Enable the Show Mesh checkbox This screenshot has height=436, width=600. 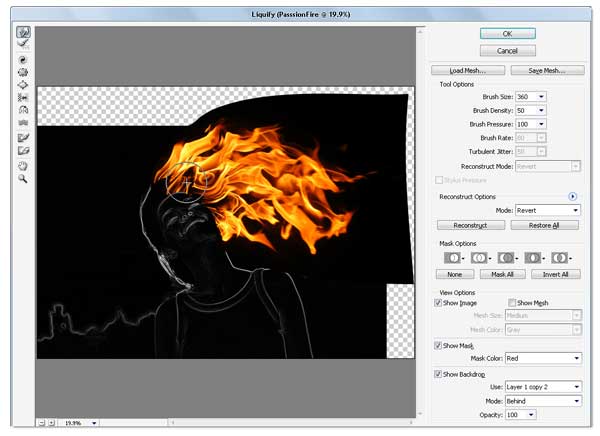pos(513,302)
